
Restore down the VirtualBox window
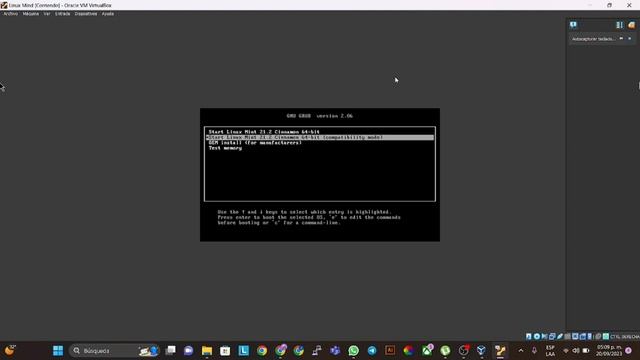(x=609, y=5)
